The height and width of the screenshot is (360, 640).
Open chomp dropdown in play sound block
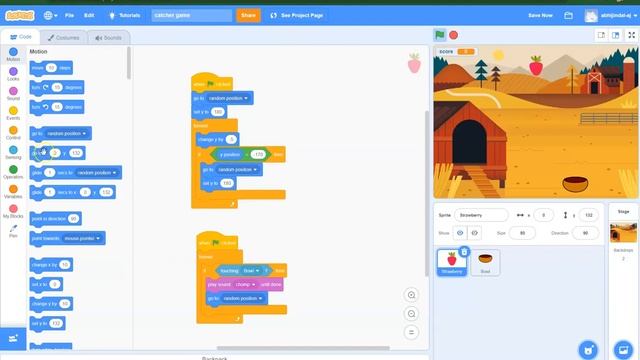click(245, 284)
